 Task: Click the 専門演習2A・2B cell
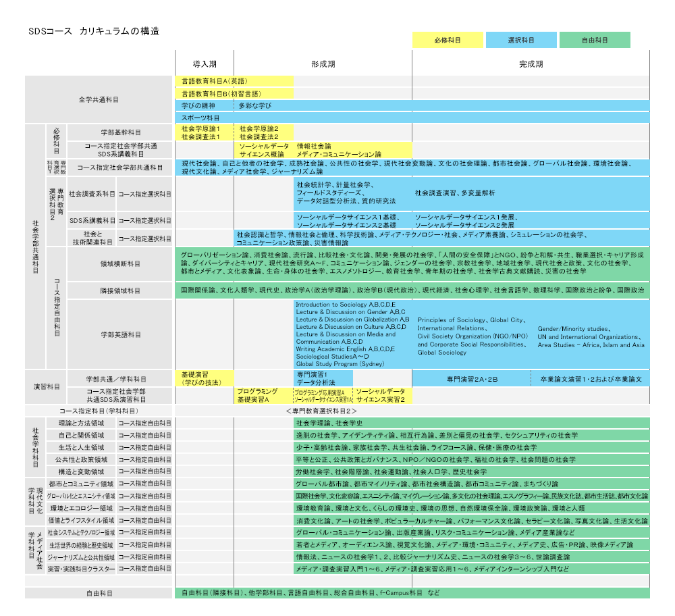pos(471,379)
